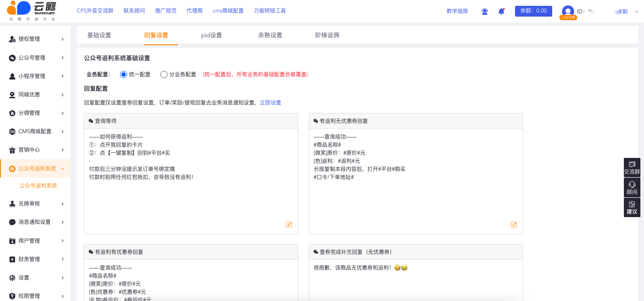644x301 pixels.
Task: Click the user avatar icon
Action: tap(568, 11)
